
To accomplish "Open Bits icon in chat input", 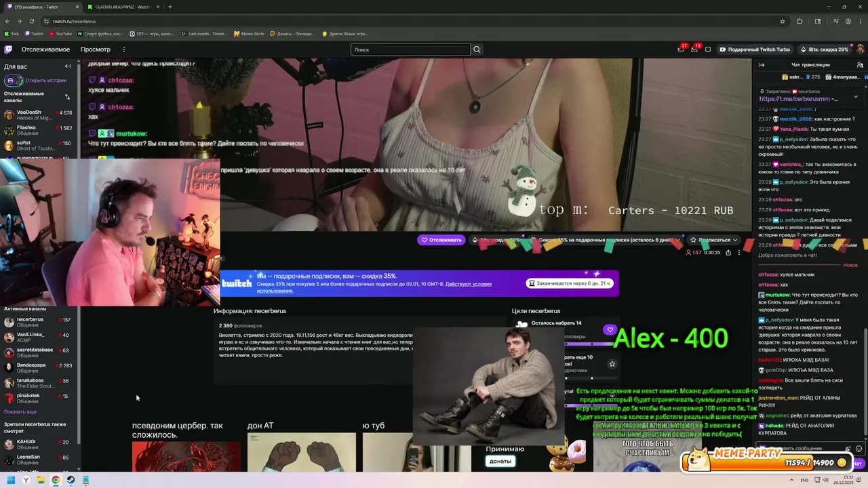I will pyautogui.click(x=848, y=449).
